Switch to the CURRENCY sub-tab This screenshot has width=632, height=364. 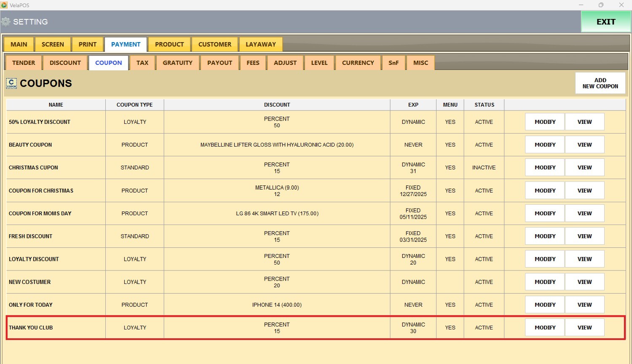[358, 63]
